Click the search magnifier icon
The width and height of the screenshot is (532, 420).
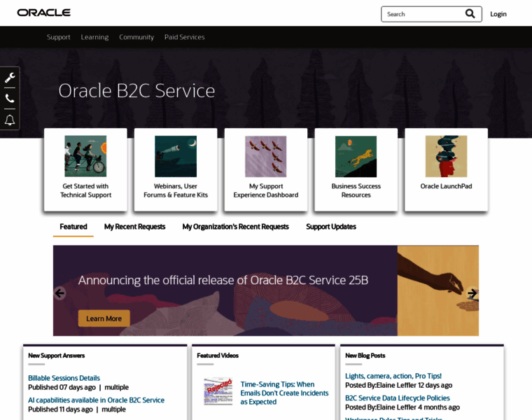(470, 14)
